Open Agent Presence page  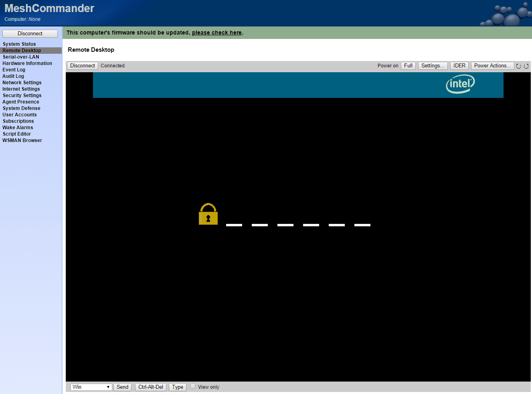click(x=21, y=102)
